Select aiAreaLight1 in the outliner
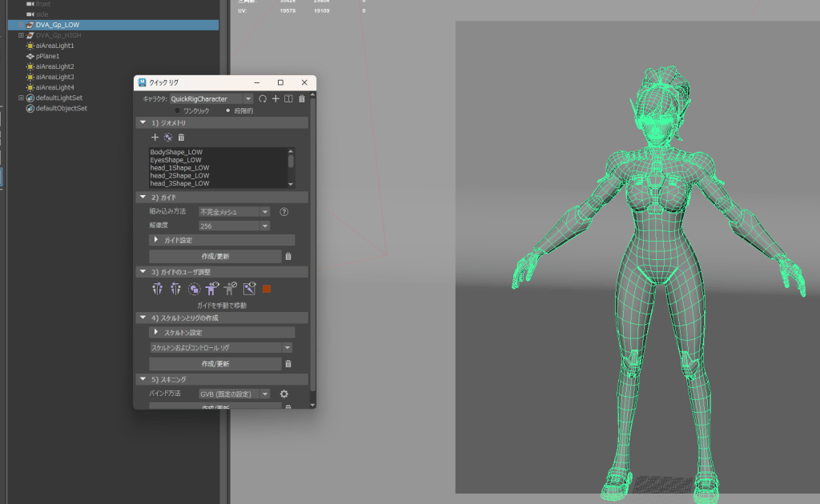This screenshot has height=504, width=820. click(54, 46)
